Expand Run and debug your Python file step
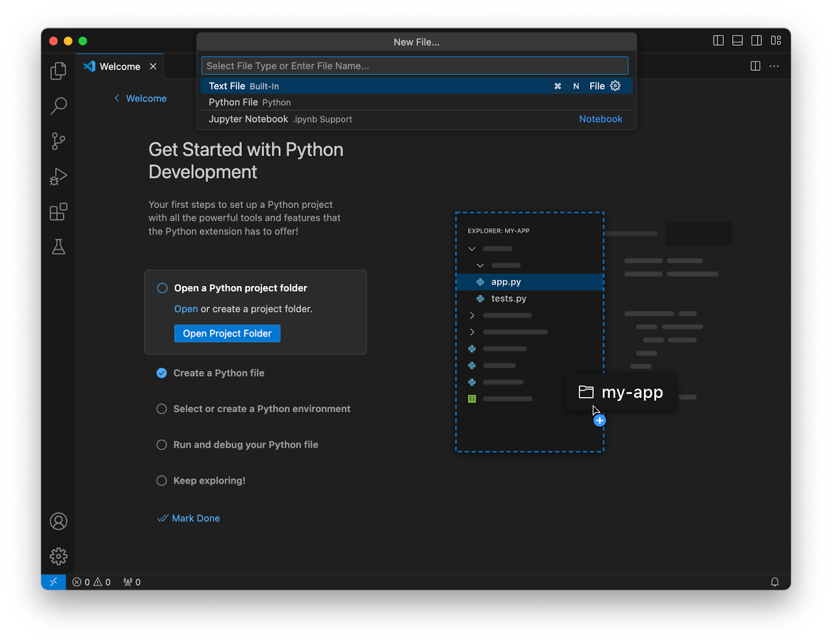The width and height of the screenshot is (832, 644). (x=246, y=445)
